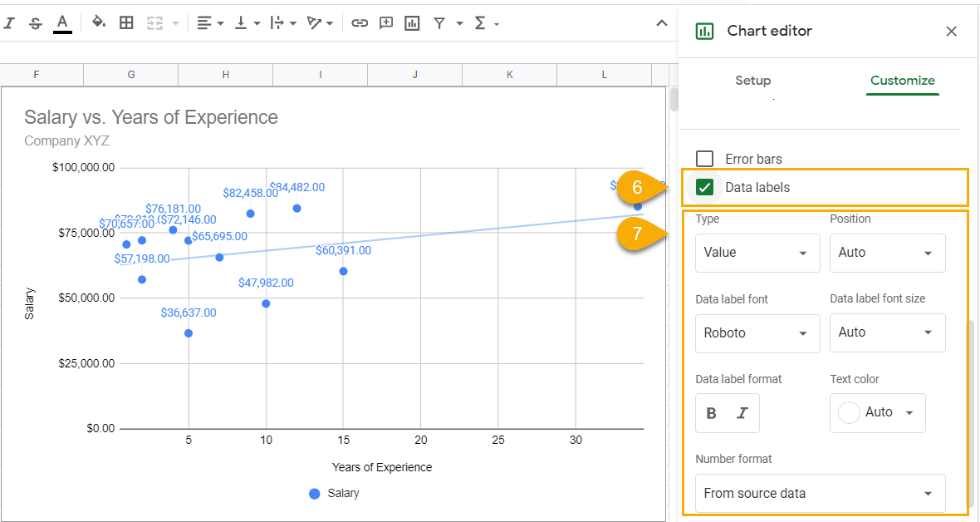980x522 pixels.
Task: Click the green chart icon in Chart editor
Action: (705, 31)
